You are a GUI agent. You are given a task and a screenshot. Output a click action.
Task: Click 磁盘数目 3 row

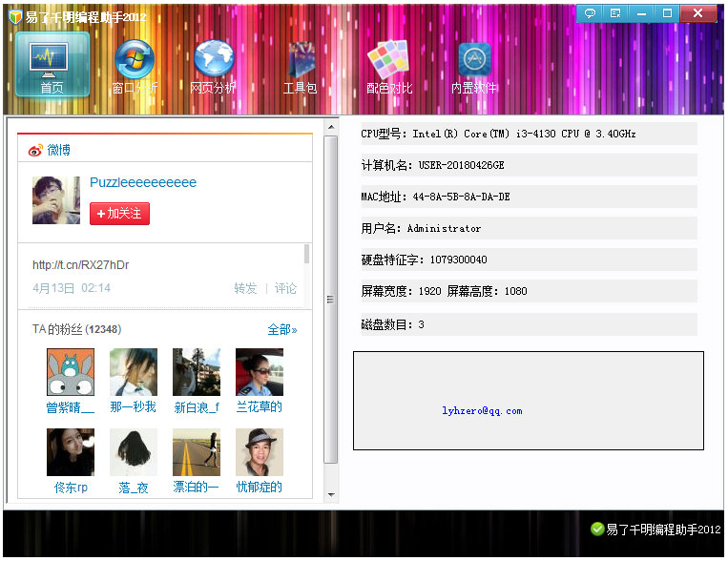coord(529,324)
